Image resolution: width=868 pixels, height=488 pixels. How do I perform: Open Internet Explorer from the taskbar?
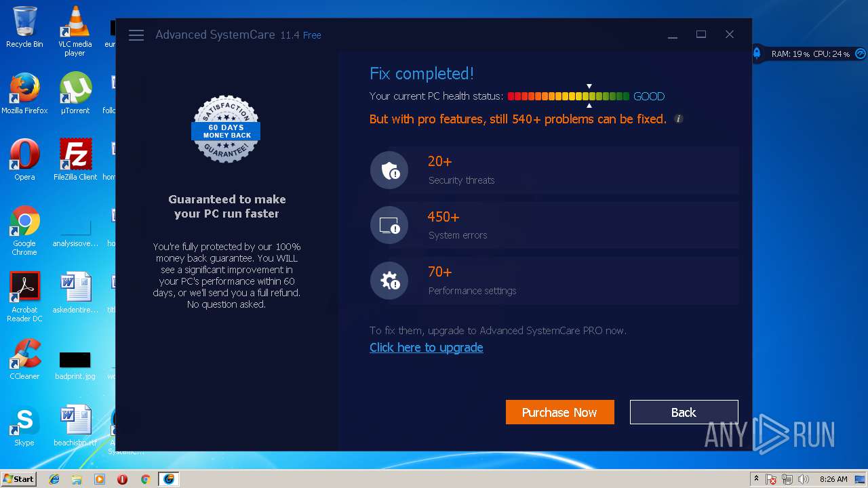click(x=54, y=479)
